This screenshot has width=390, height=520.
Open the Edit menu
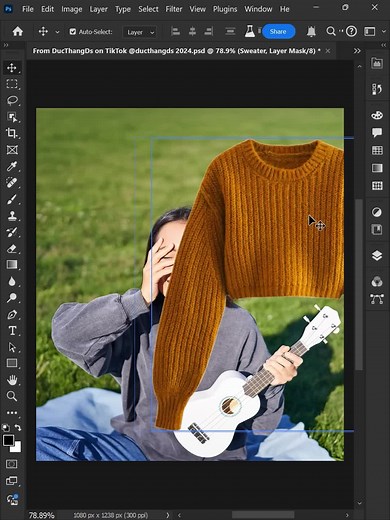47,9
